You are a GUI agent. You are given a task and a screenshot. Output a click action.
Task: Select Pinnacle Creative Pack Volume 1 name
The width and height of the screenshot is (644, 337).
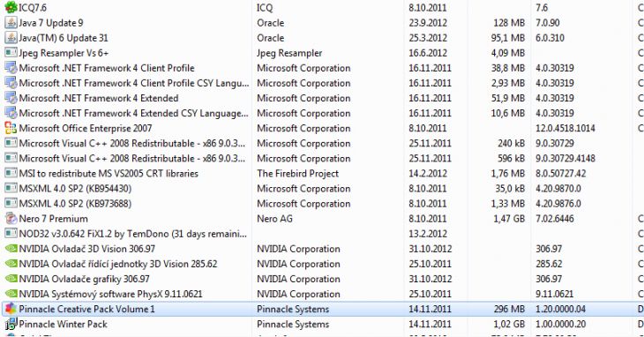coord(87,309)
